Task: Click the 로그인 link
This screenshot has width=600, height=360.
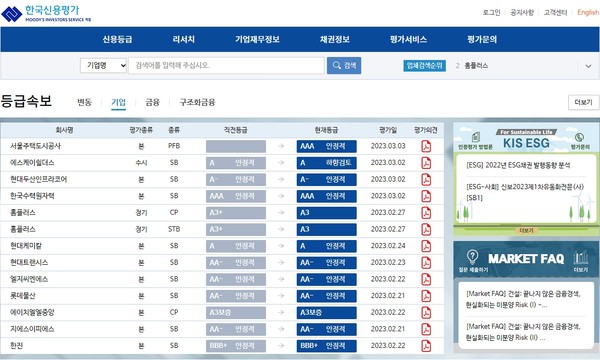Action: click(x=491, y=13)
